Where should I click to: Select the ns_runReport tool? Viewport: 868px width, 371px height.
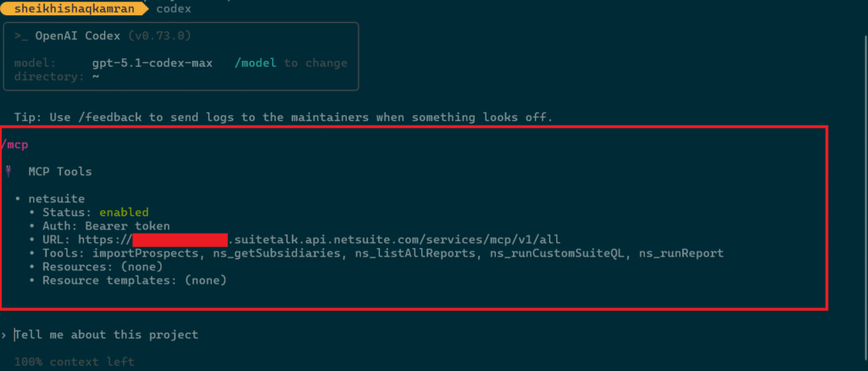682,253
